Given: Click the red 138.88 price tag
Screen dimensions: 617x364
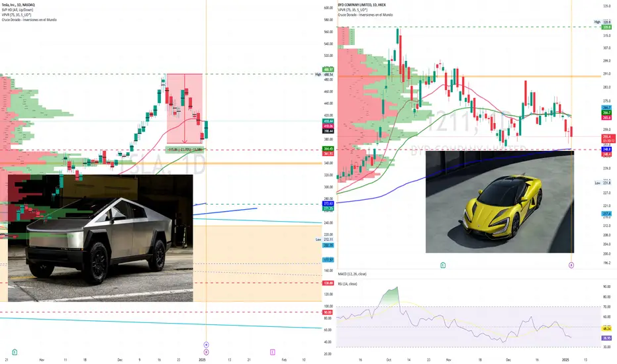Looking at the screenshot, I should pos(328,283).
